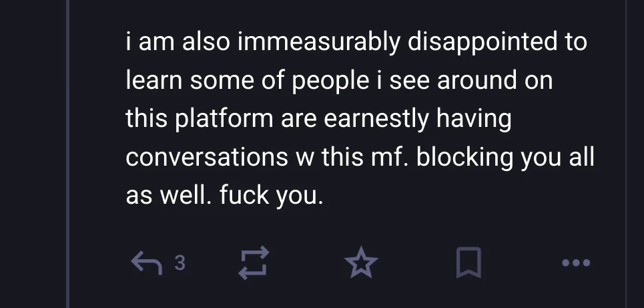Screen dimensions: 644x308
Task: Open the three-dots more options menu
Action: (x=576, y=263)
